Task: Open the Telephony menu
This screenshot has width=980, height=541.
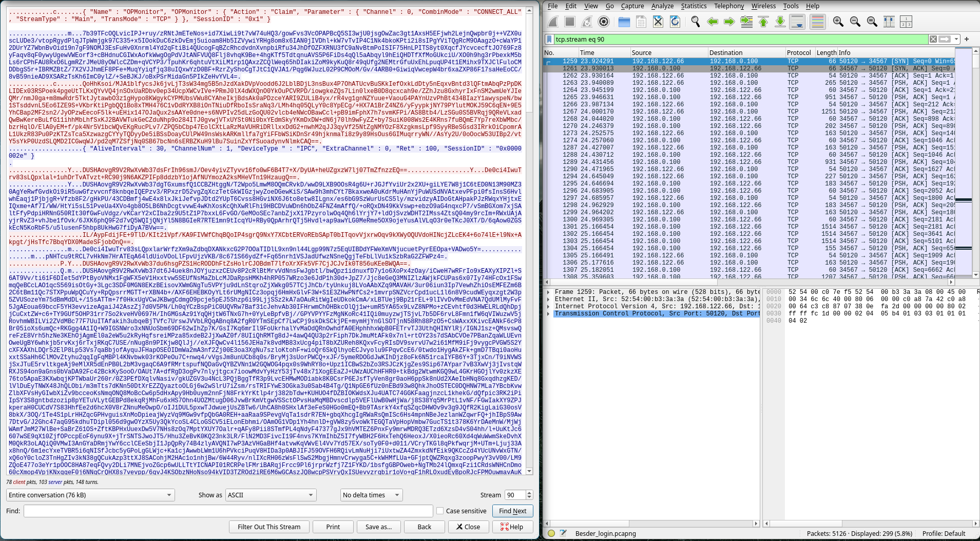Action: tap(729, 6)
